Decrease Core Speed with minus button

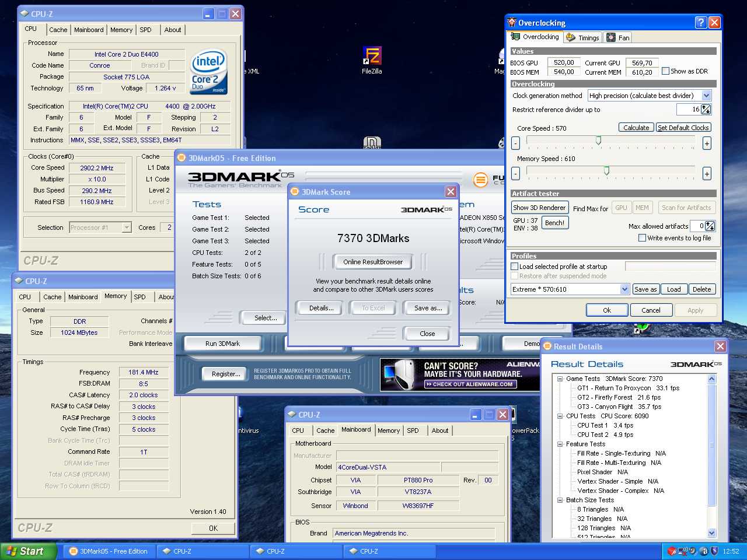(515, 143)
